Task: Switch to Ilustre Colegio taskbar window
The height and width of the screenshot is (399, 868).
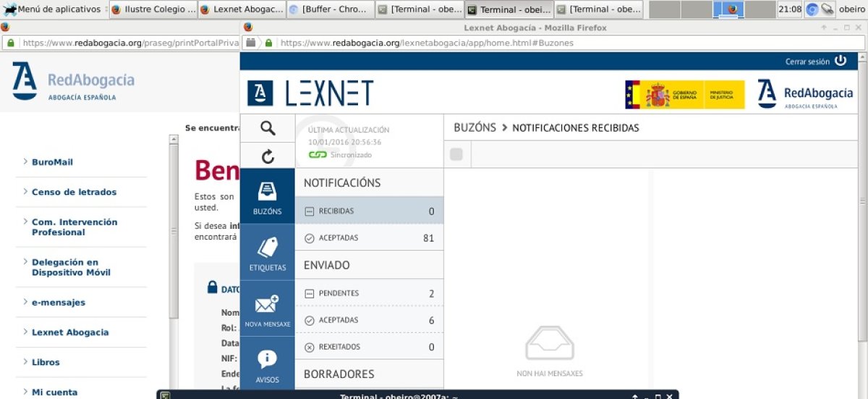Action: coord(153,9)
